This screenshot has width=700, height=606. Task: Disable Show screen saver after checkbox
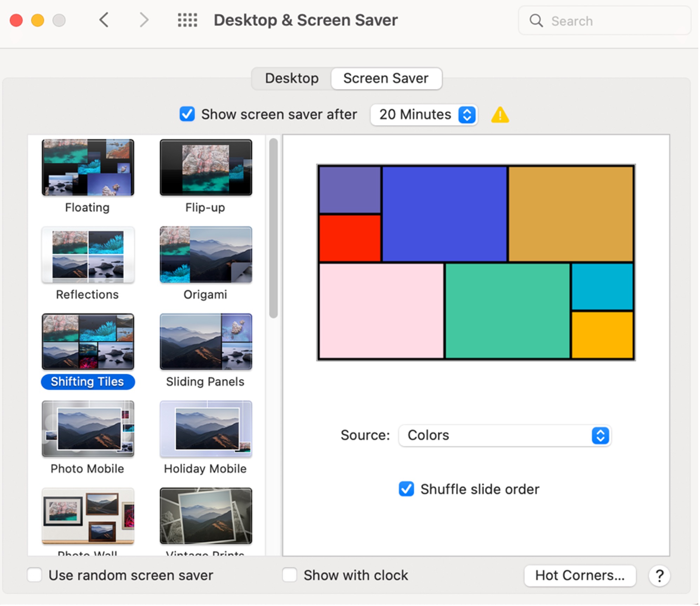187,114
